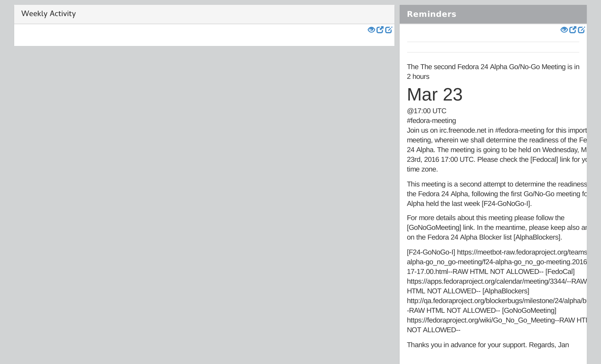This screenshot has width=601, height=364.
Task: Click the '#fedora-meeting' channel line
Action: [431, 121]
